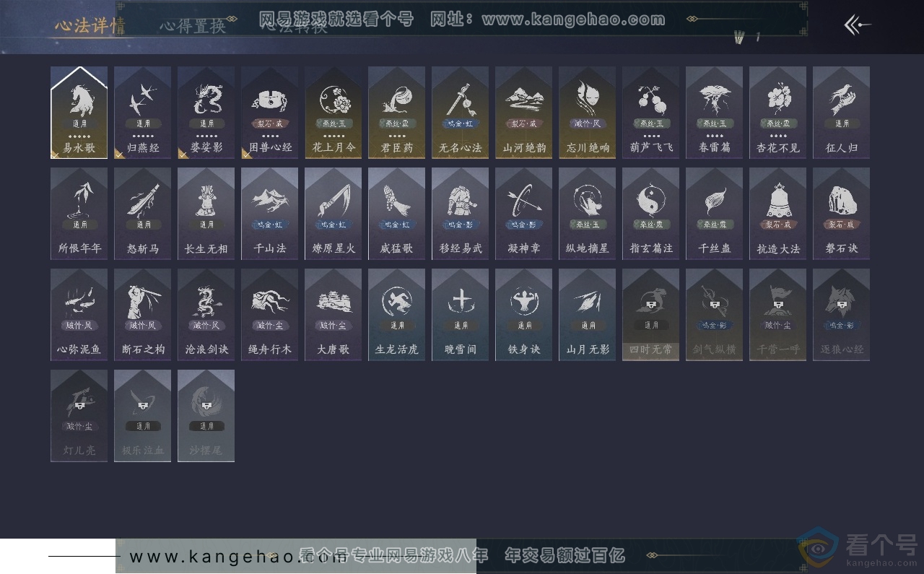Open the 长生无相 card
924x574 pixels.
click(x=206, y=214)
